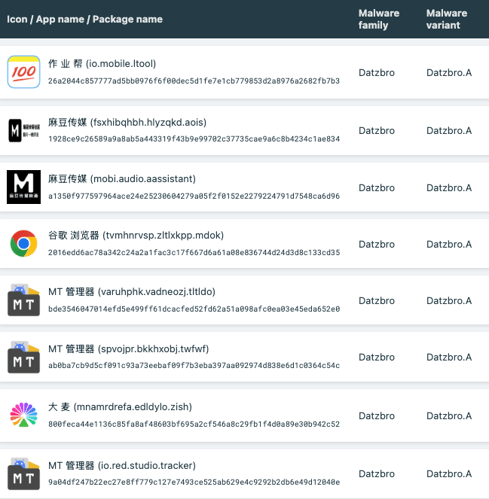Click MT 管理器 icon for spvojpr.bkkhxobj.twfwf
The height and width of the screenshot is (499, 489).
click(x=24, y=357)
